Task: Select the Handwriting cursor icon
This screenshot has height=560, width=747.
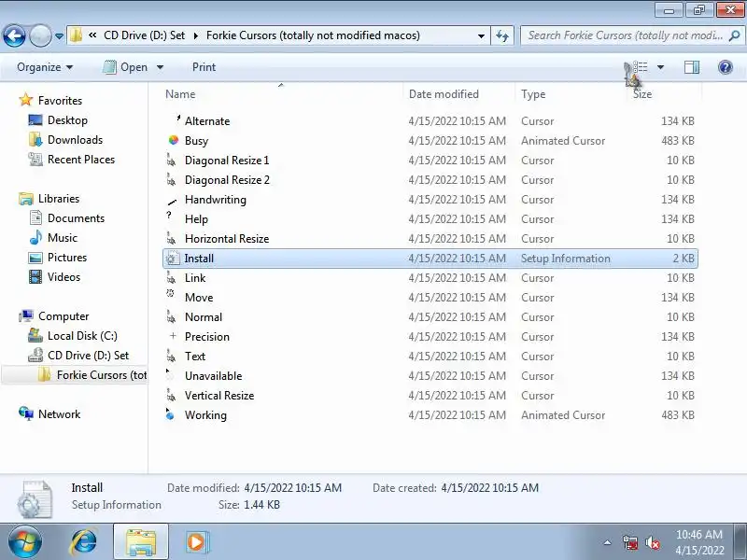Action: click(x=173, y=201)
